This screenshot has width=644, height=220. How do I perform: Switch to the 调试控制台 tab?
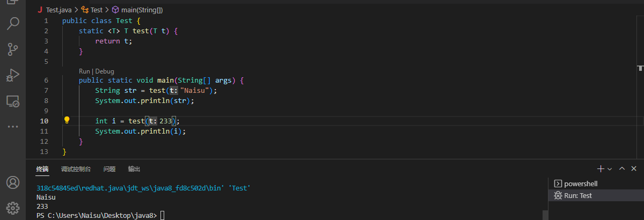76,169
